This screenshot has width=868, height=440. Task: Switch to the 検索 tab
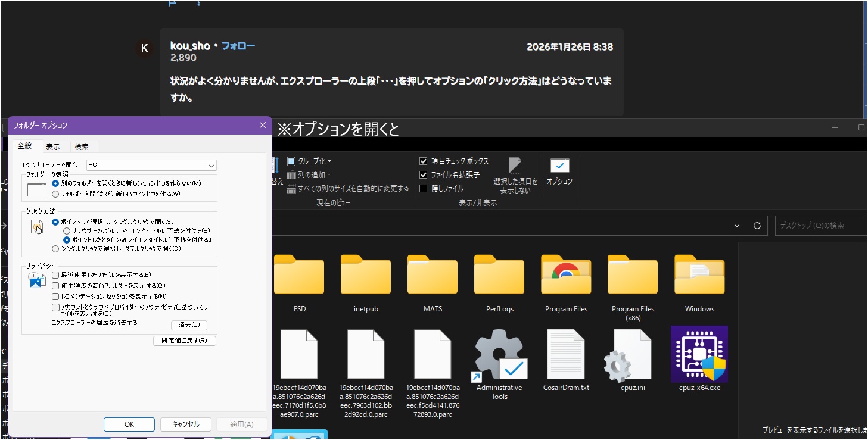[82, 146]
